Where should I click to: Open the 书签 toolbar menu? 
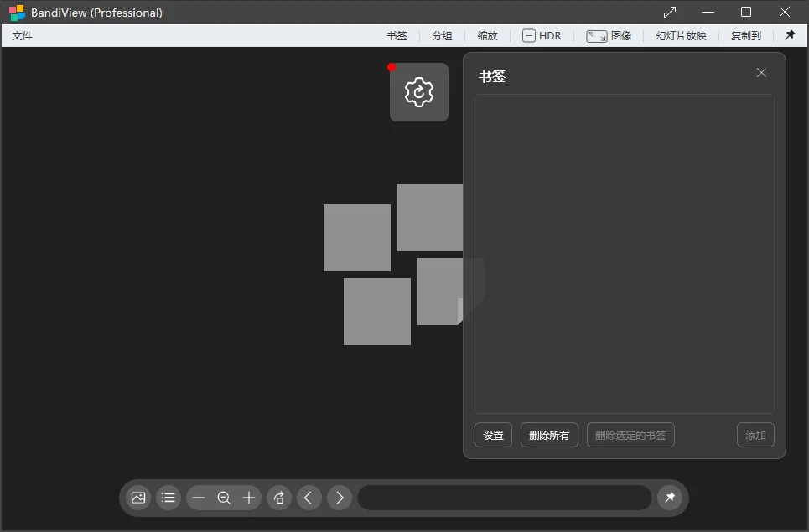click(x=397, y=35)
